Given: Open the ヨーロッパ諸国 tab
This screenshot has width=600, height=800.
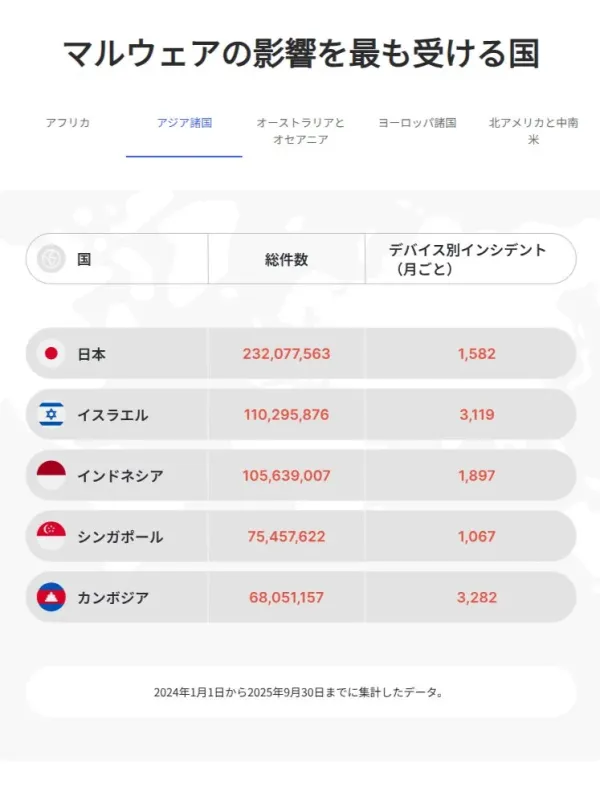Looking at the screenshot, I should coord(416,124).
